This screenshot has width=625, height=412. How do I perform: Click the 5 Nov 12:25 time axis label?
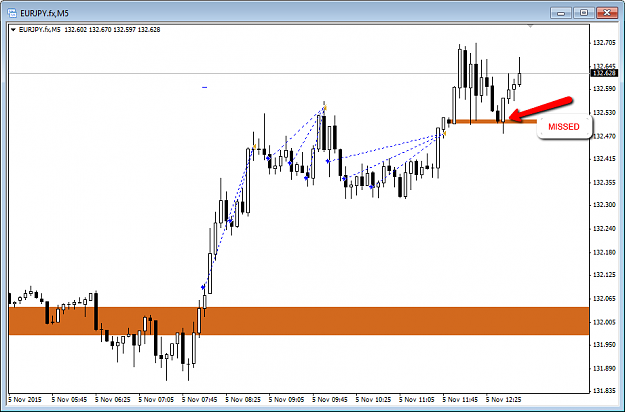pyautogui.click(x=503, y=399)
